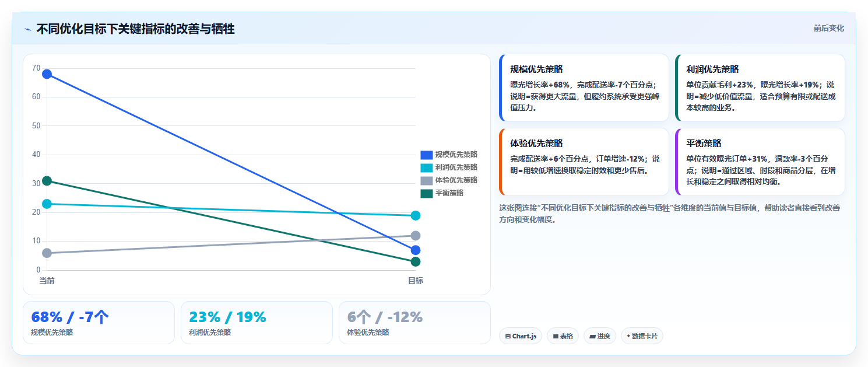Click the 23% / 19% stat card
Image resolution: width=868 pixels, height=367 pixels.
pos(256,323)
